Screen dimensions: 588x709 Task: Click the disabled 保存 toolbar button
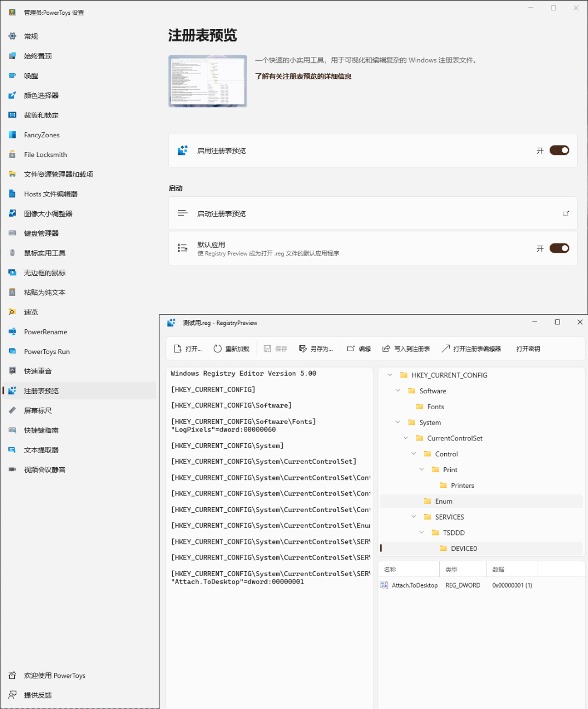275,348
